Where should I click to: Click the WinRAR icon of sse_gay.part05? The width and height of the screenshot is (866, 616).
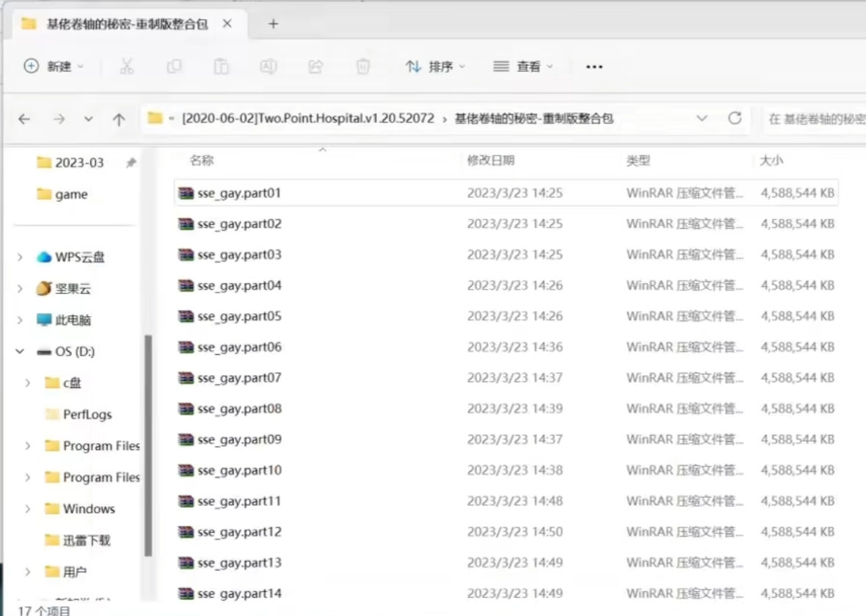(x=186, y=316)
